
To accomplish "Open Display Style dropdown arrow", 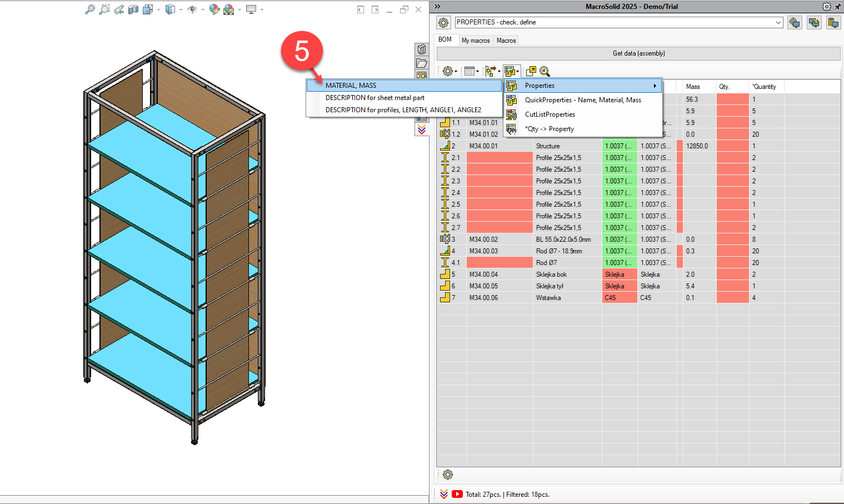I will (x=181, y=9).
